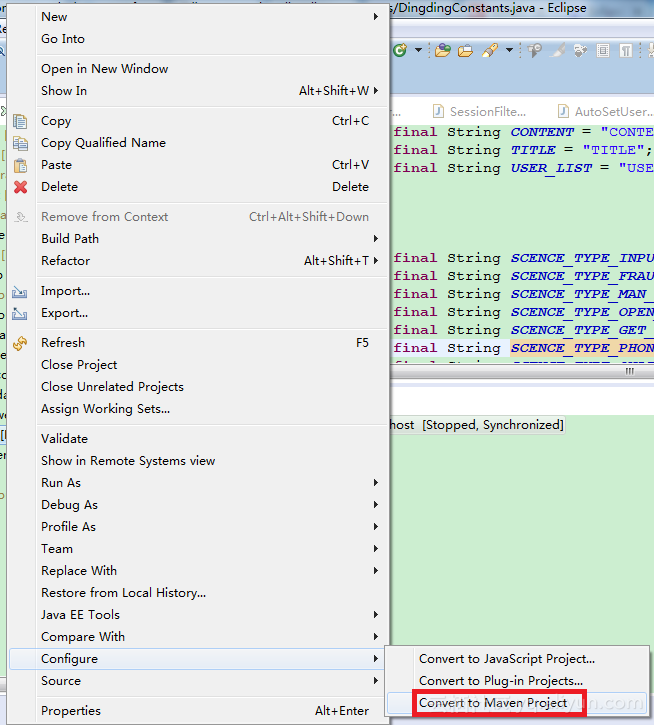
Task: Switch to the SessionFilte... editor tab
Action: click(x=486, y=112)
